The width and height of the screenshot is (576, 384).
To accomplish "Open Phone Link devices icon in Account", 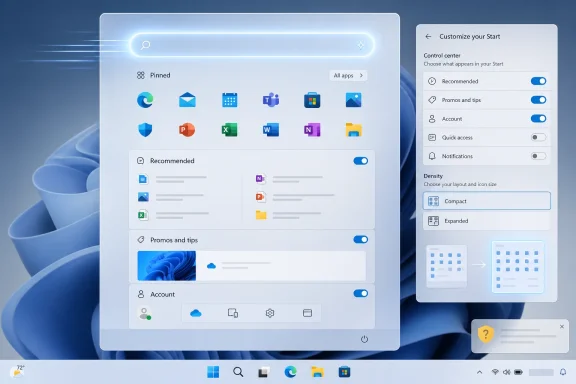I will pos(233,313).
